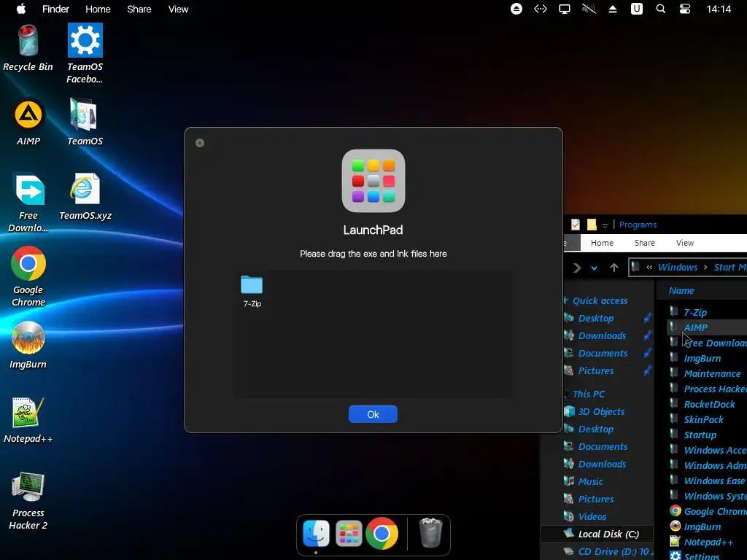Open LaunchPad from the dock
747x560 pixels.
(349, 533)
